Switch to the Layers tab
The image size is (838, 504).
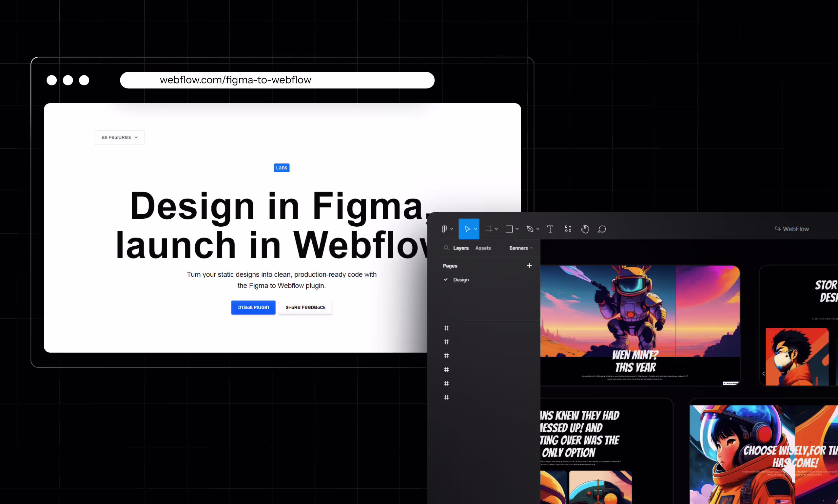461,248
